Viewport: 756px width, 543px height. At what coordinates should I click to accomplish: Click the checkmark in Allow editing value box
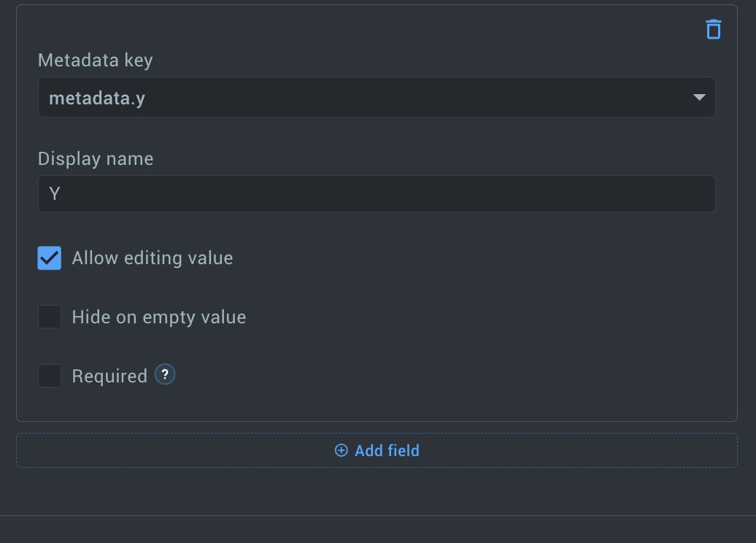49,258
